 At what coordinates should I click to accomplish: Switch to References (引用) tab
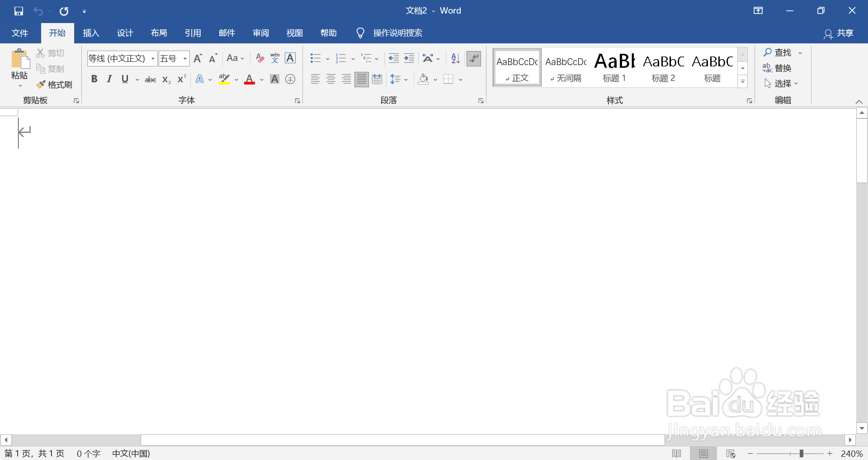click(193, 33)
